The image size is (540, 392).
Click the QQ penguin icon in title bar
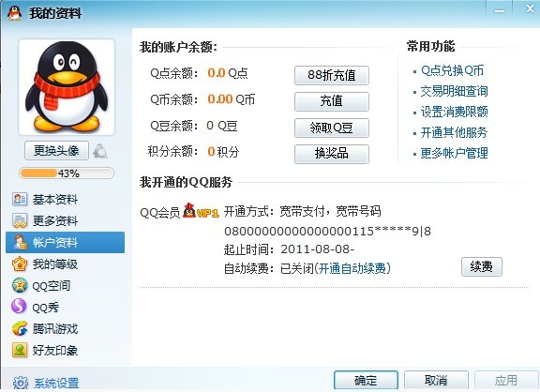(x=14, y=13)
